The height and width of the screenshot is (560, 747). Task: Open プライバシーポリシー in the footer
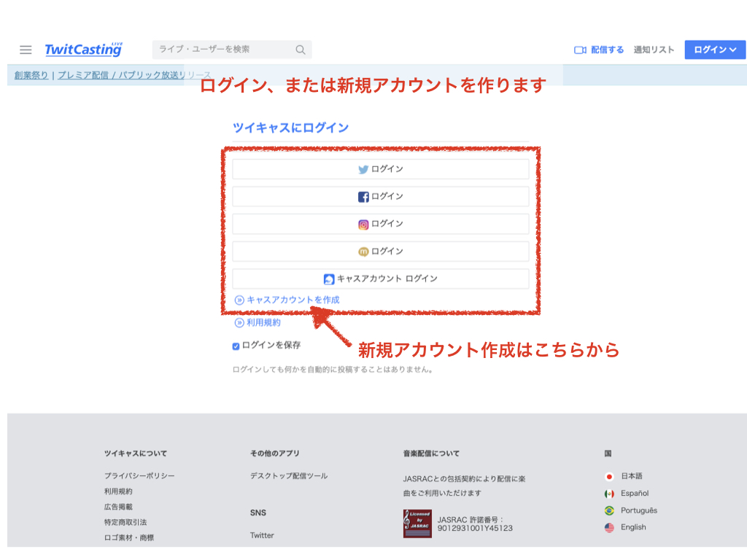pos(139,476)
